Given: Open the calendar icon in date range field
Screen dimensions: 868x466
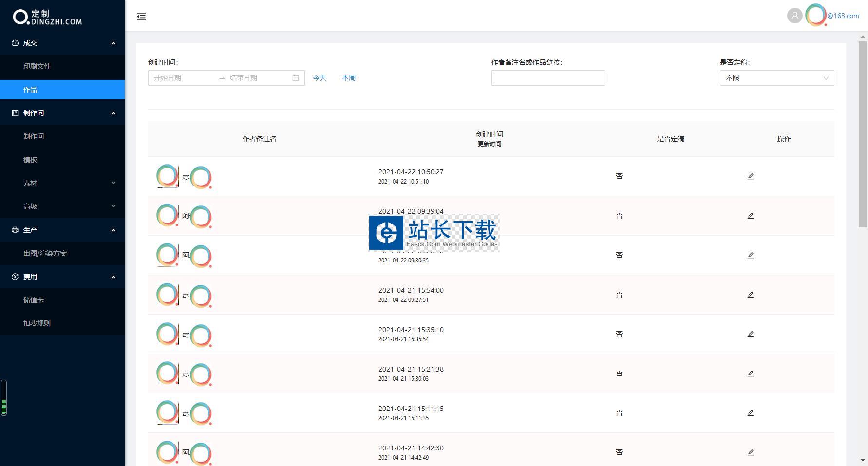Looking at the screenshot, I should 295,78.
